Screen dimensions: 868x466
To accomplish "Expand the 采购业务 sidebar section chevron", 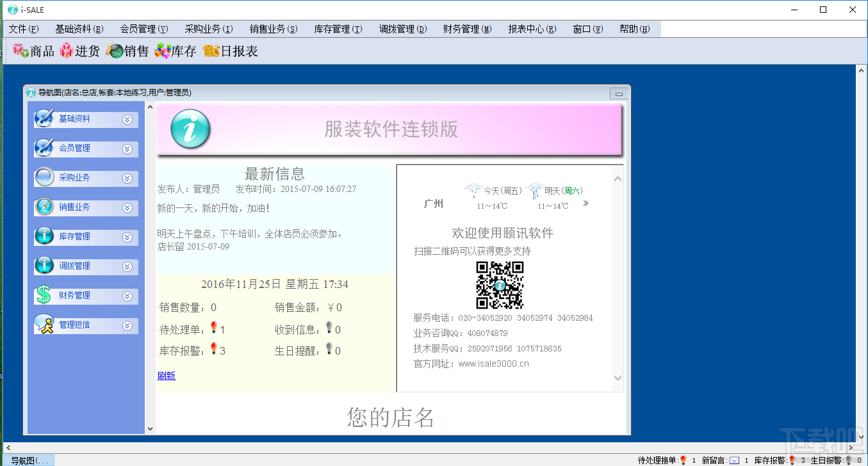I will point(127,178).
